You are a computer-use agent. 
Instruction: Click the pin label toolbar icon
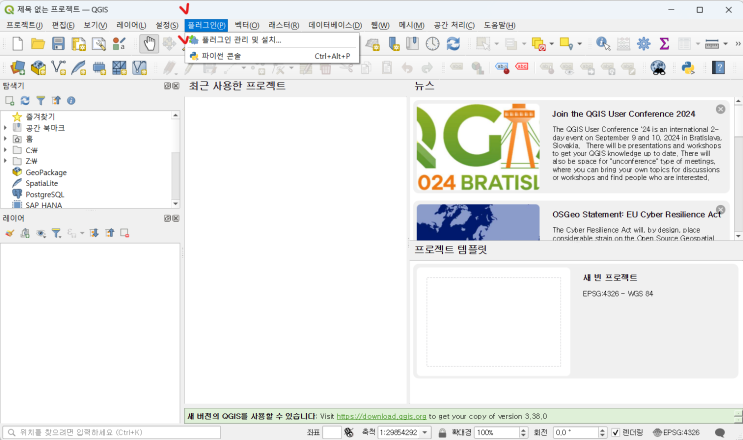(502, 68)
